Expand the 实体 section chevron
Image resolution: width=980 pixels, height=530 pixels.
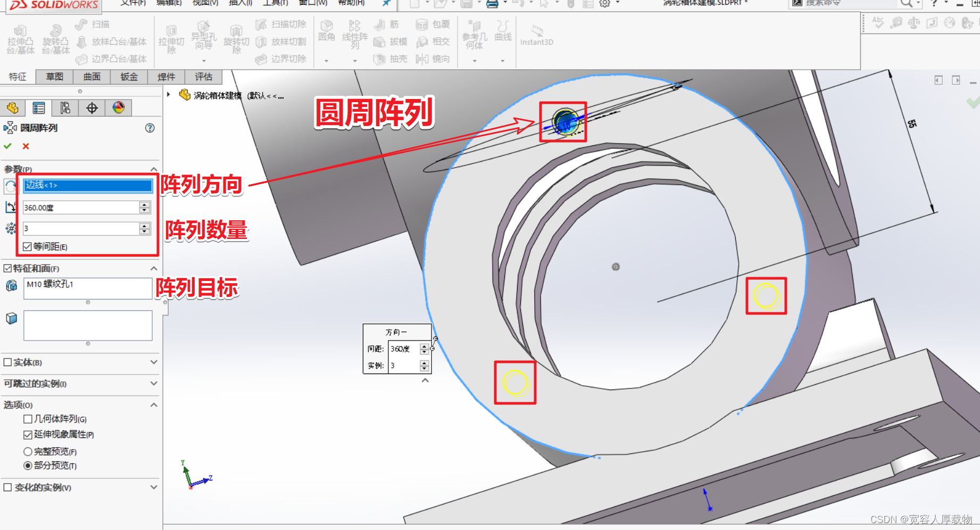click(154, 362)
